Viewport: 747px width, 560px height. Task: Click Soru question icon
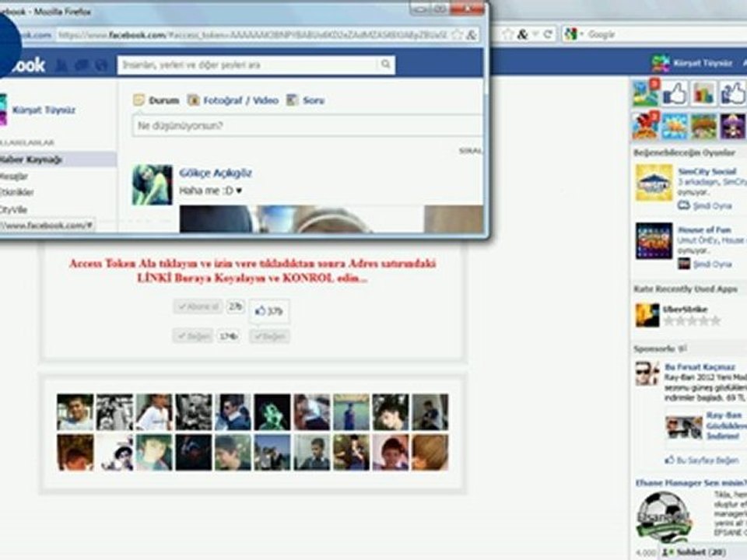point(292,100)
